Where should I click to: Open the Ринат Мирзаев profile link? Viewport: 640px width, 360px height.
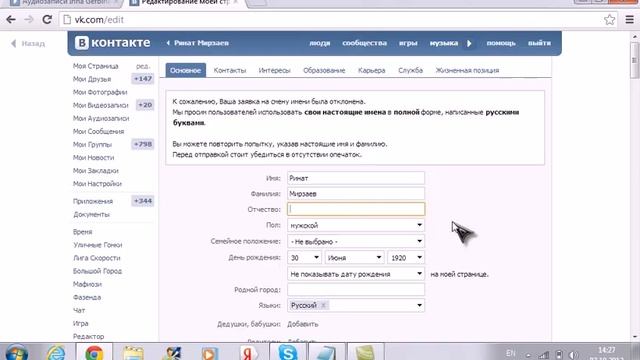(201, 43)
